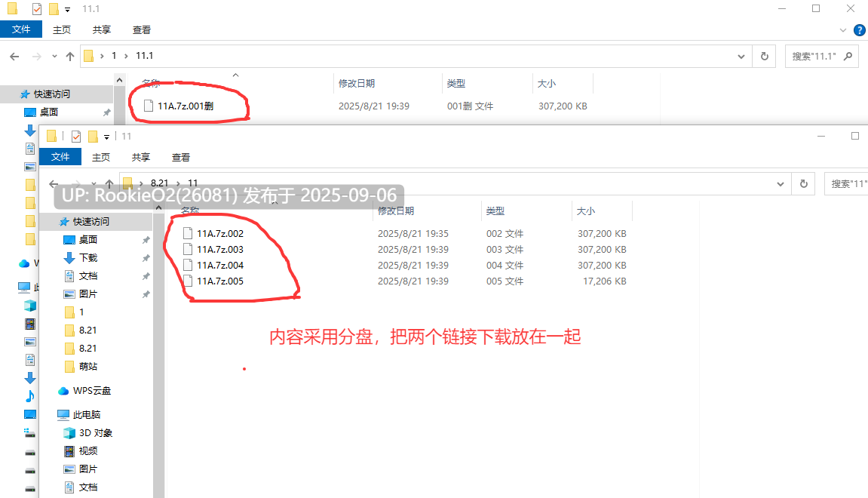Image resolution: width=868 pixels, height=498 pixels.
Task: Open pinned 文档 under quick access
Action: [x=88, y=276]
